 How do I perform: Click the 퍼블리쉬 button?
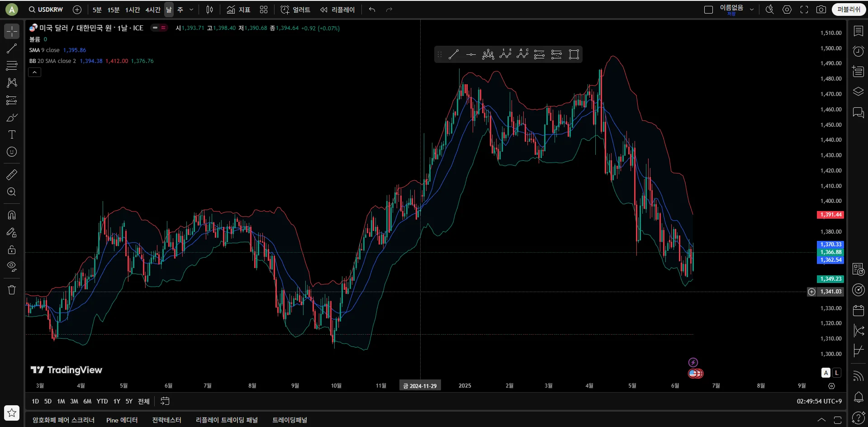pyautogui.click(x=849, y=10)
